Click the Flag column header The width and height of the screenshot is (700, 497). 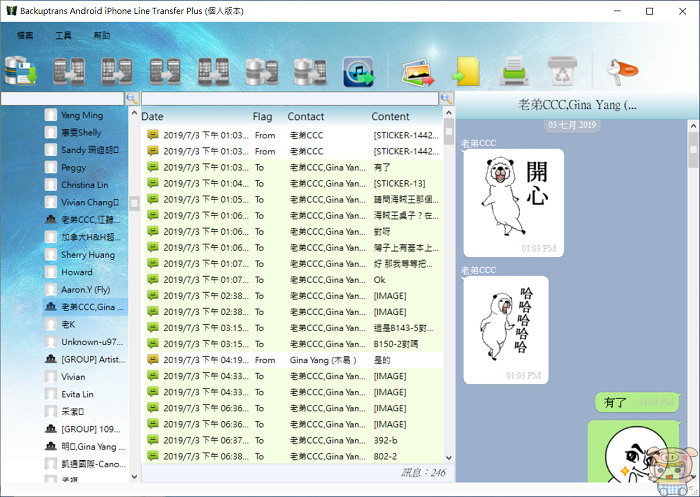(262, 117)
